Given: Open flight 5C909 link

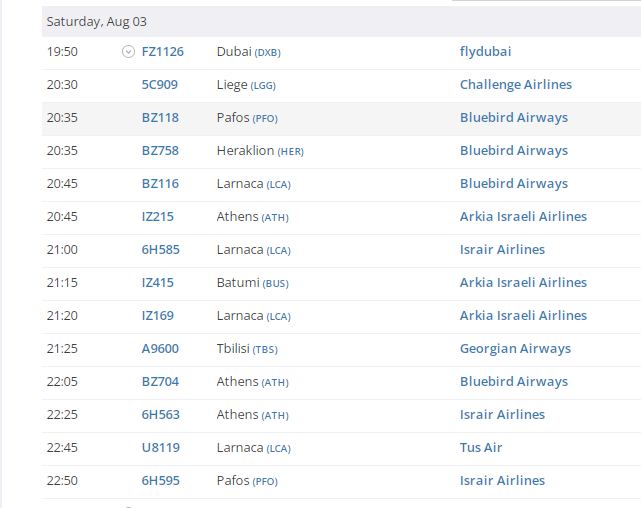Looking at the screenshot, I should pyautogui.click(x=159, y=85).
